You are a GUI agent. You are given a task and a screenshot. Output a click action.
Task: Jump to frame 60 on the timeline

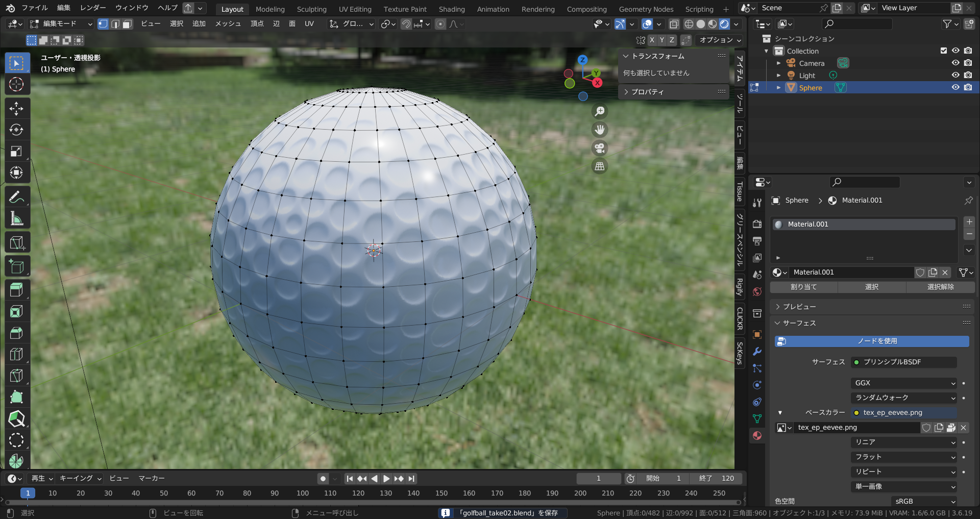191,493
